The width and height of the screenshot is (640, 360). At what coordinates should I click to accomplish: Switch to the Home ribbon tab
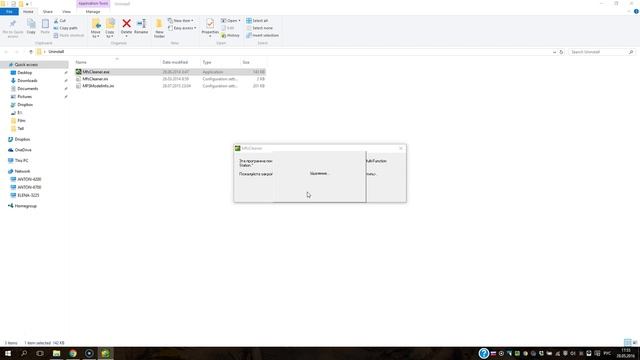pyautogui.click(x=28, y=12)
